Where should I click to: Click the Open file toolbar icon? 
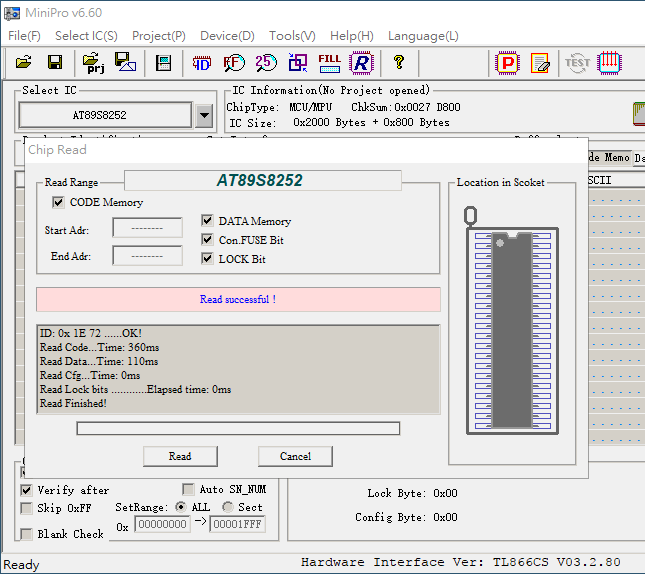23,63
